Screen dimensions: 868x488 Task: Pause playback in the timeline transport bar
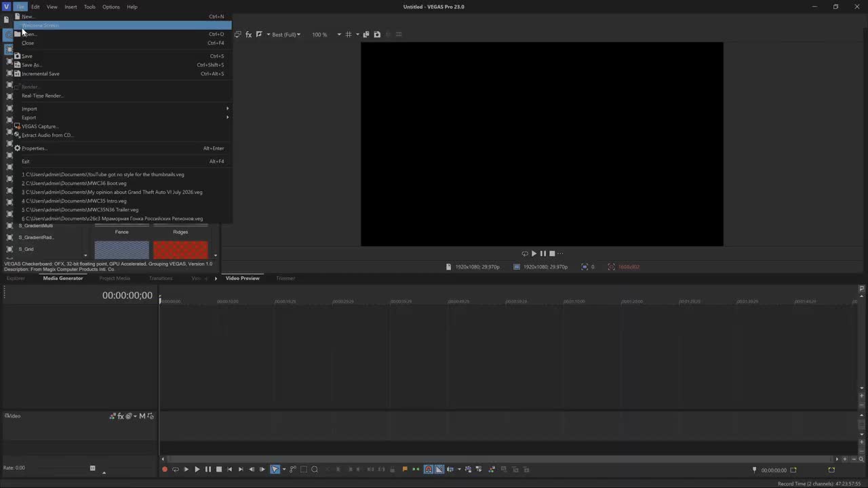click(x=208, y=469)
